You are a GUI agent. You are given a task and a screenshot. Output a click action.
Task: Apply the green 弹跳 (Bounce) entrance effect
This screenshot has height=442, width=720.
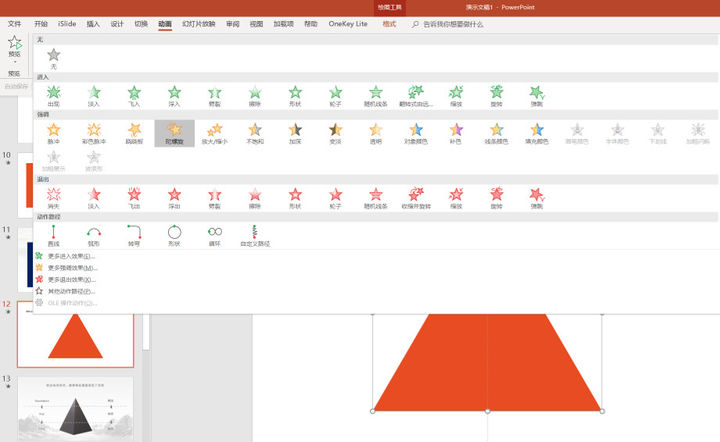(537, 96)
